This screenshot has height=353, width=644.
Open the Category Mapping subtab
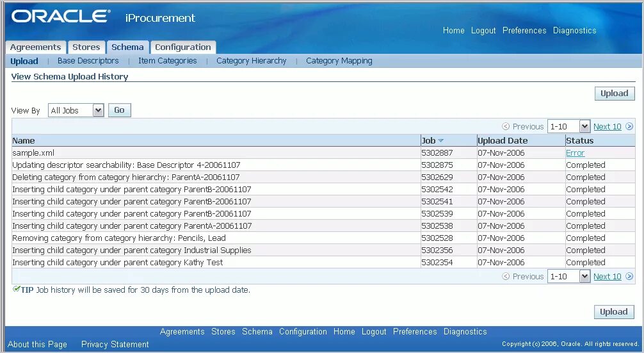tap(339, 61)
